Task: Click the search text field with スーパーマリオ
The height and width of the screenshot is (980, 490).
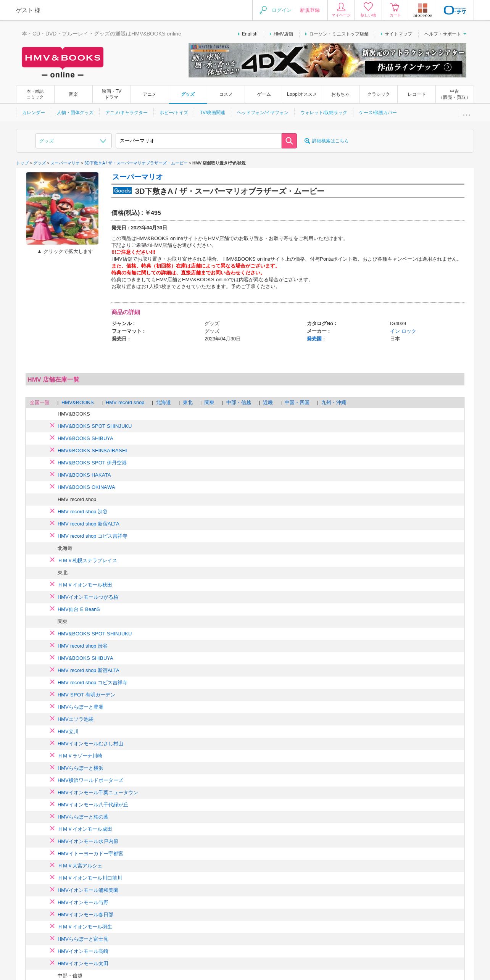Action: tap(198, 141)
